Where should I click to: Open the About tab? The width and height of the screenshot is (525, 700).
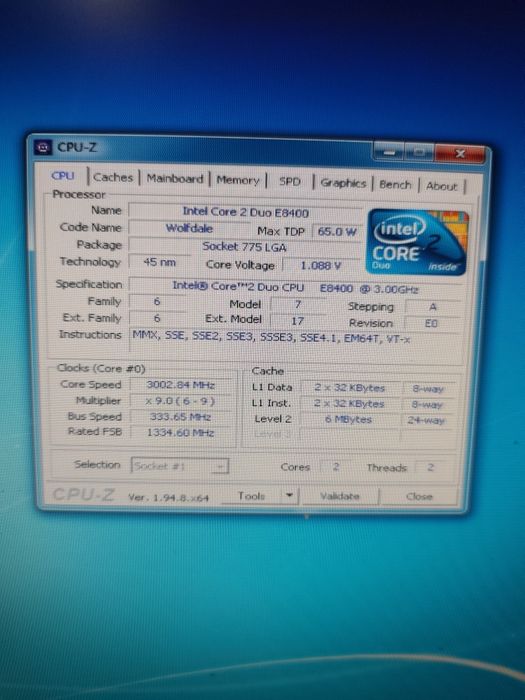442,186
